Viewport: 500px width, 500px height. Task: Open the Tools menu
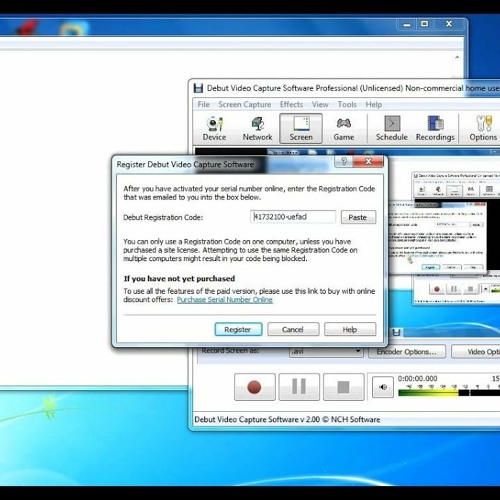pyautogui.click(x=347, y=105)
